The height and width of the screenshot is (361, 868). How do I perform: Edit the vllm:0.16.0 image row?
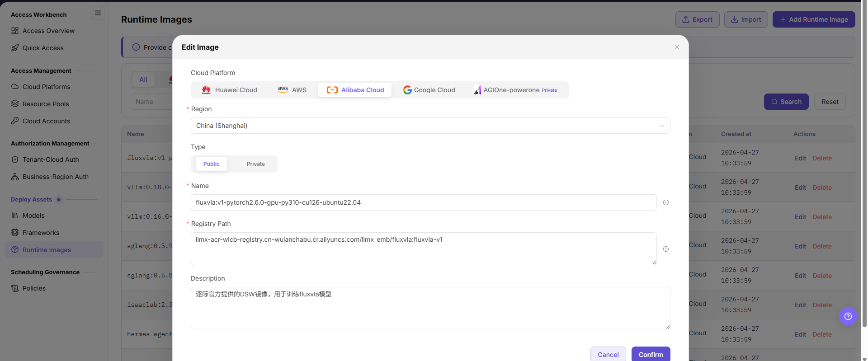pos(800,217)
